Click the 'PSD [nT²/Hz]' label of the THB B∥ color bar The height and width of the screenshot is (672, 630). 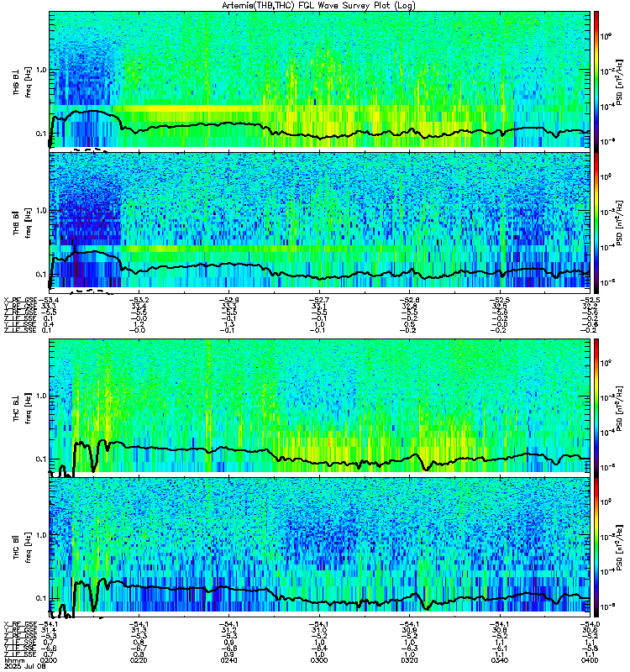(619, 223)
